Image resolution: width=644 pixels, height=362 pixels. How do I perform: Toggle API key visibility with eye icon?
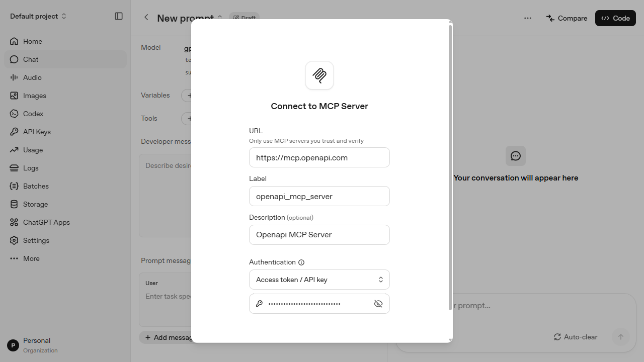click(x=378, y=304)
